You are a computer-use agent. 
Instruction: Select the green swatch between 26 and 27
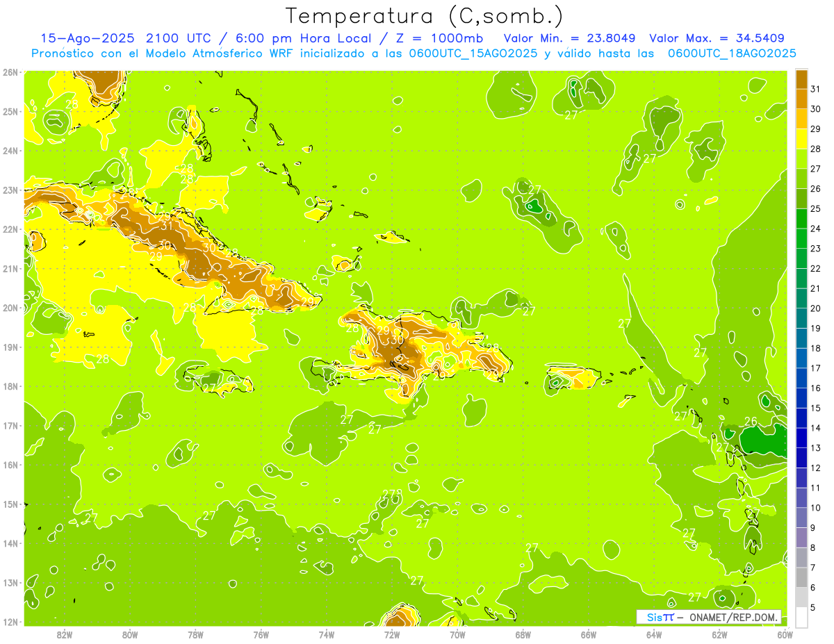point(801,179)
